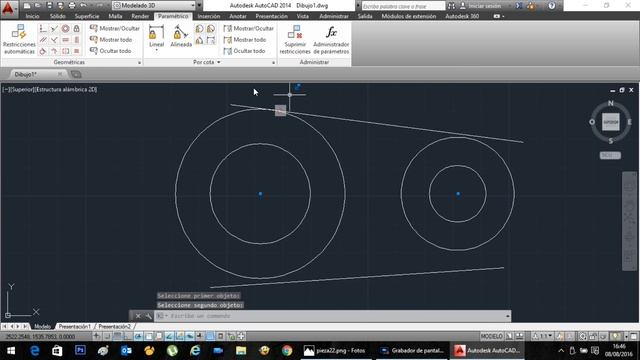
Task: Open Por cota panel settings launcher arrow
Action: click(273, 62)
